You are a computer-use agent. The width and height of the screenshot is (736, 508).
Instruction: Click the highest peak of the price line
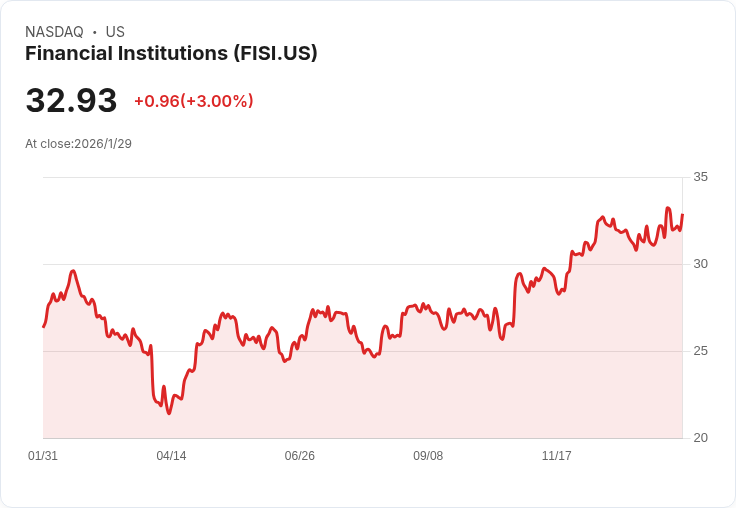click(667, 208)
